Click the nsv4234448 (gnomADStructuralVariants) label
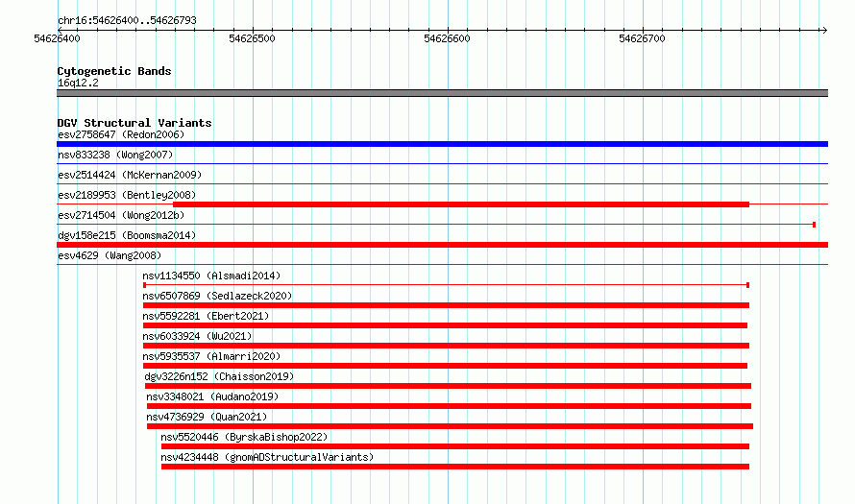 coord(267,457)
